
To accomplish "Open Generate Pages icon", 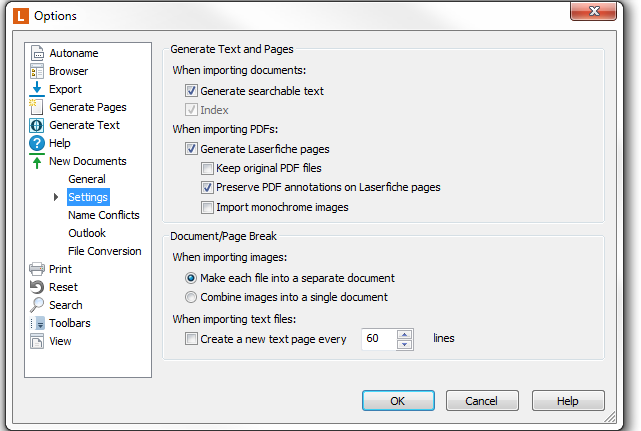I will [36, 107].
